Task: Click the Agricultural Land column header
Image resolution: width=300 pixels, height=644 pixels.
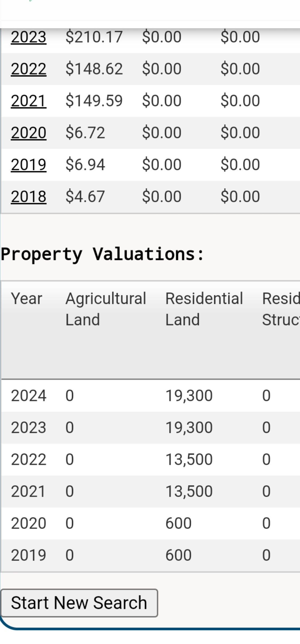Action: click(x=106, y=309)
